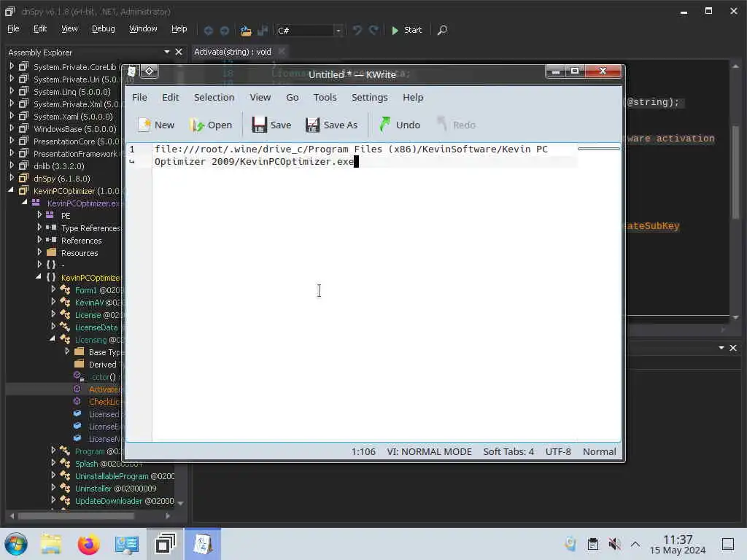Switch to dnSpy taskbar window button
This screenshot has width=747, height=560.
point(165,544)
